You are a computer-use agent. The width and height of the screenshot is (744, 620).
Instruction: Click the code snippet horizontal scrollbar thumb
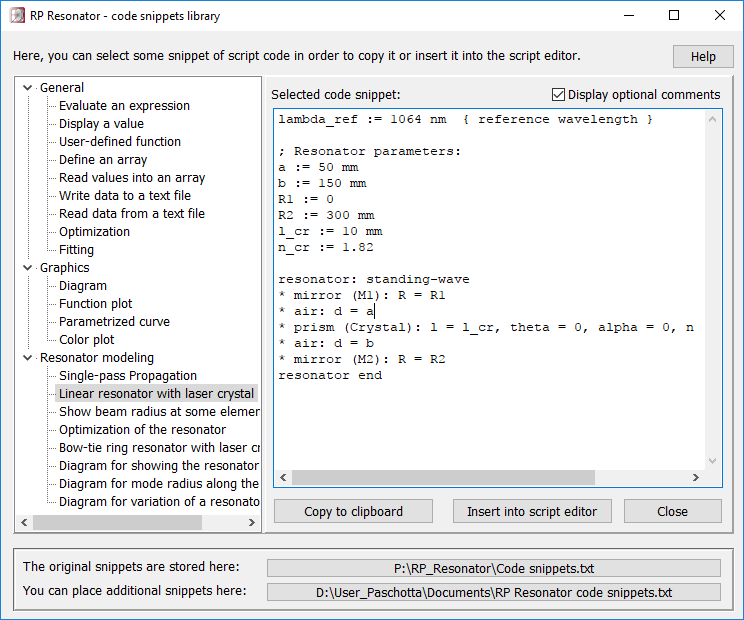443,478
